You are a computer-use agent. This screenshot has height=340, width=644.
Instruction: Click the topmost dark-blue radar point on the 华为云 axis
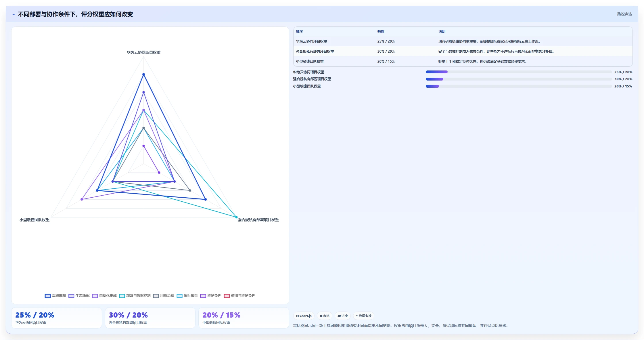(x=143, y=75)
